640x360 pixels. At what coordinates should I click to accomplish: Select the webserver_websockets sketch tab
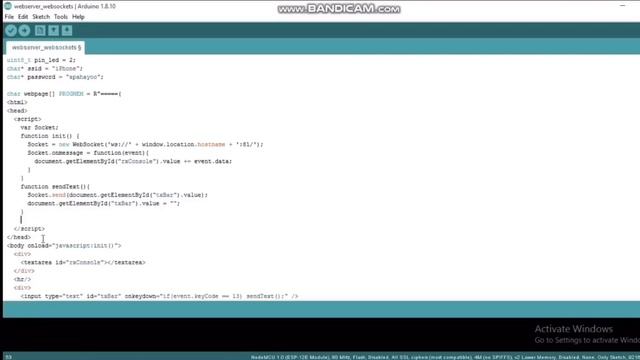pos(46,47)
